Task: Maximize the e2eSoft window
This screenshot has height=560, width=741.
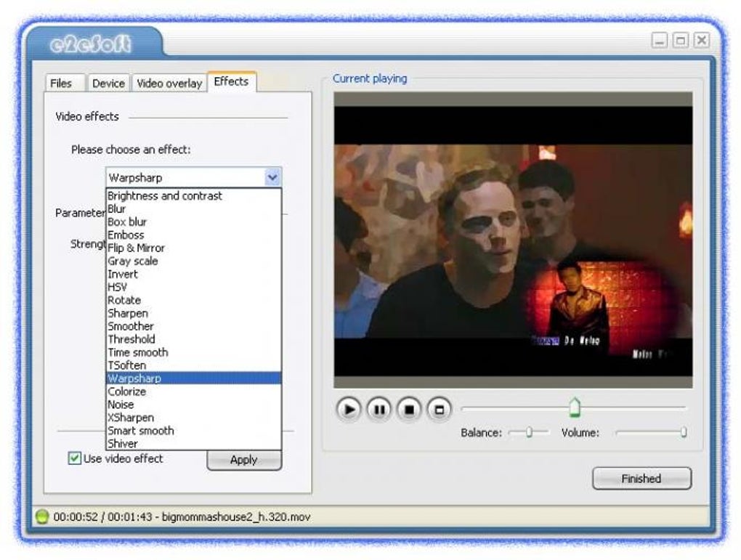Action: coord(681,40)
